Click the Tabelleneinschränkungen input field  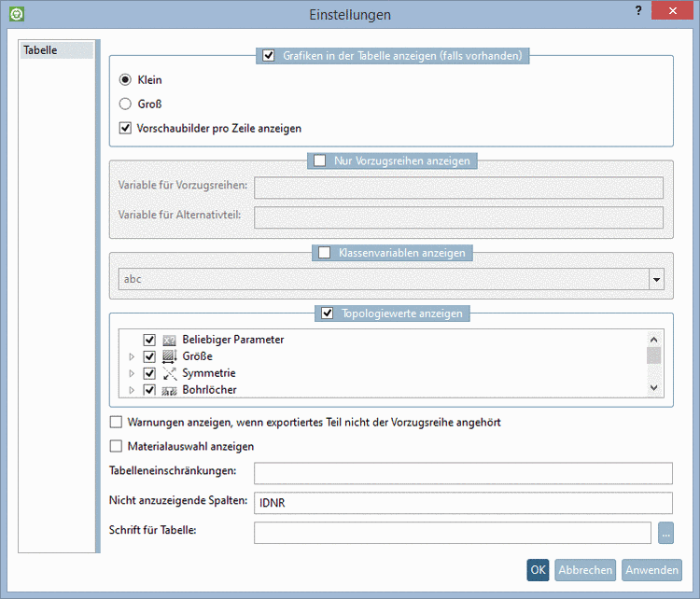[x=463, y=473]
